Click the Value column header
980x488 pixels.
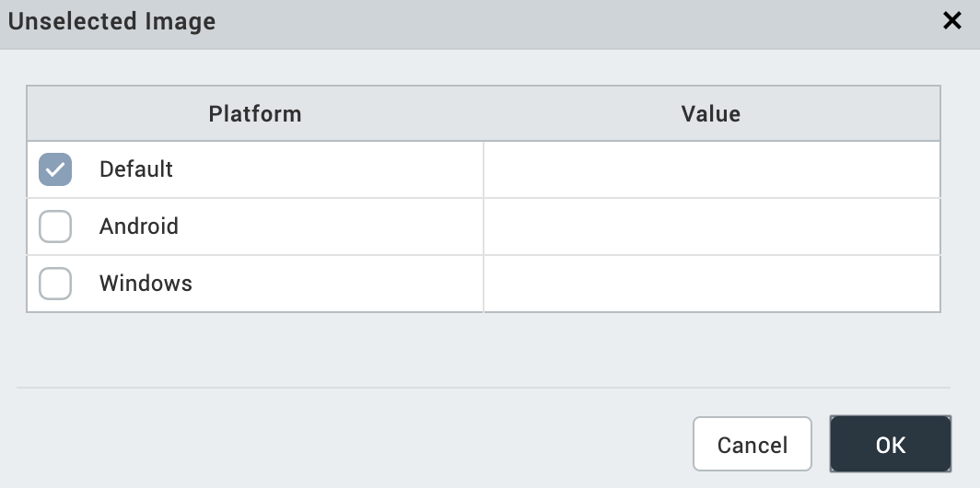coord(711,114)
